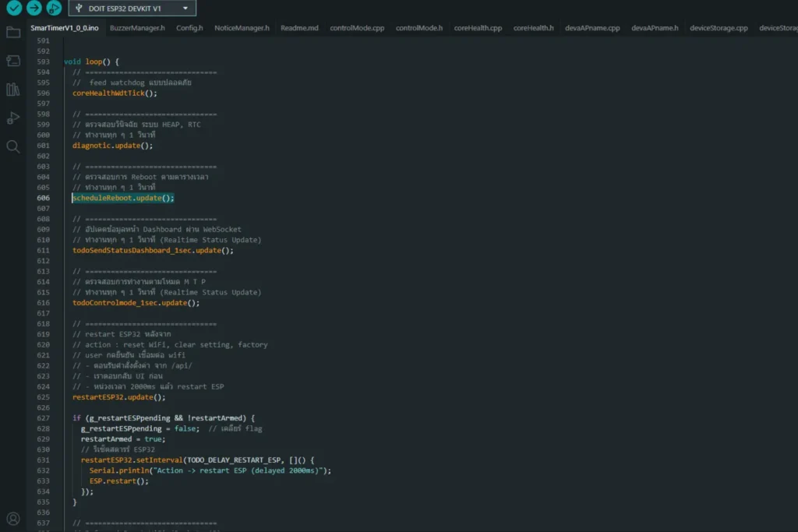Open the NoticeManager.h tab
The image size is (798, 532).
tap(242, 28)
